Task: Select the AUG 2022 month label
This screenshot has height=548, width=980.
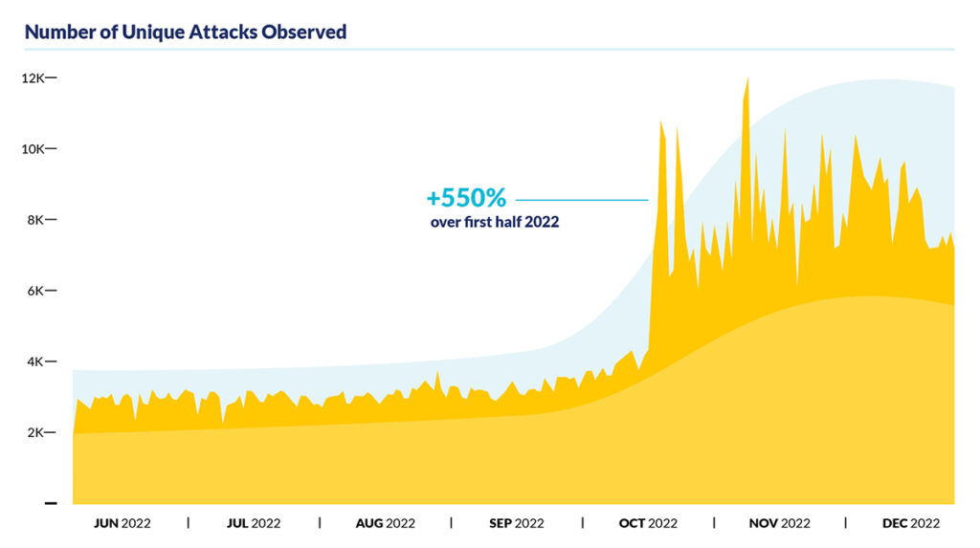Action: (x=385, y=523)
